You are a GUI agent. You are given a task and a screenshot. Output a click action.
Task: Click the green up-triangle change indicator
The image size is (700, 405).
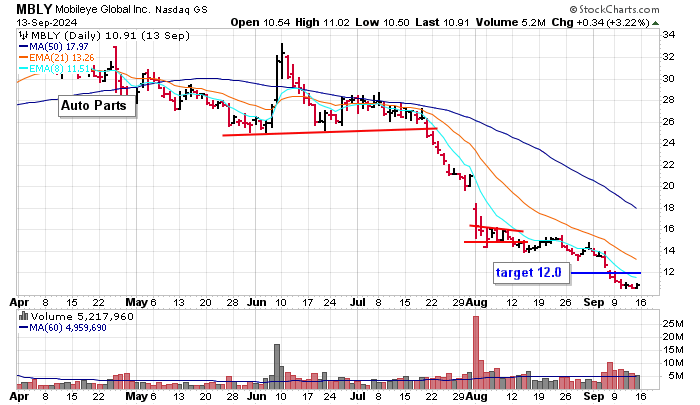tap(655, 23)
